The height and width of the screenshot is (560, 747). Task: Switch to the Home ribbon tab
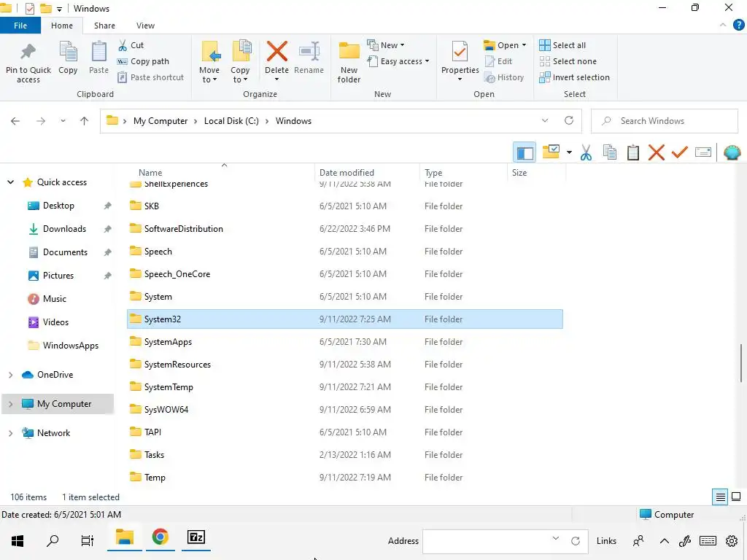[x=62, y=26]
